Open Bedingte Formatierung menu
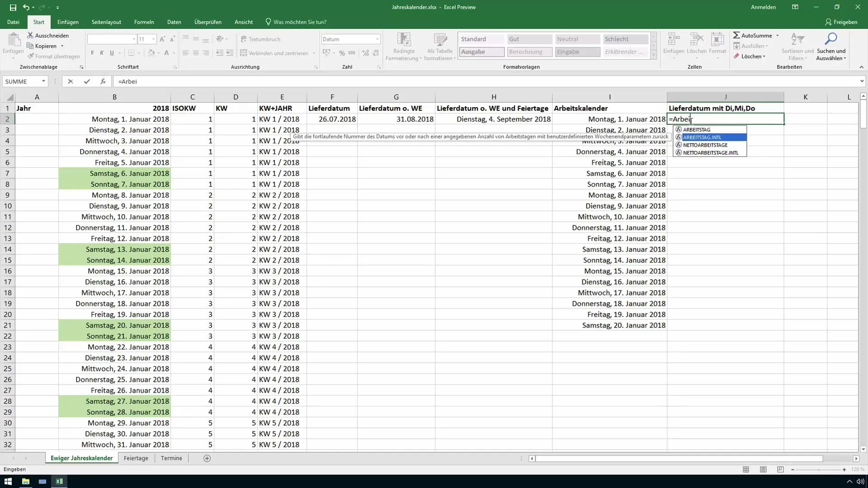 coord(404,47)
